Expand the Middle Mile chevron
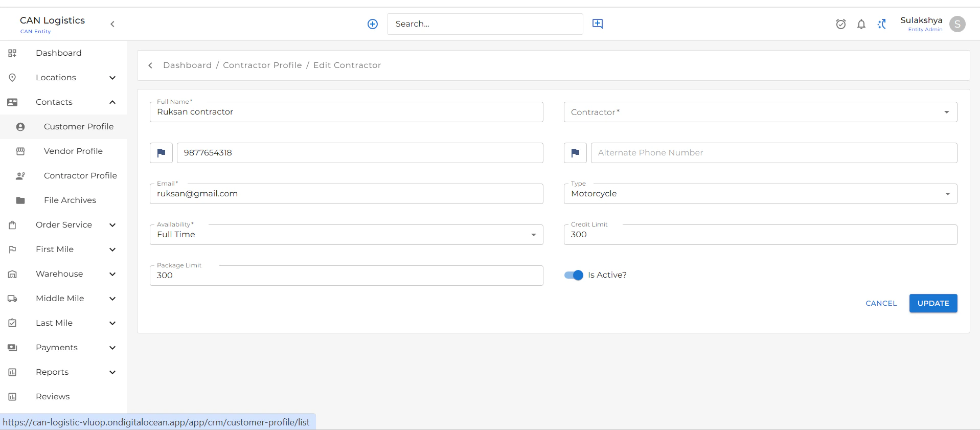Image resolution: width=980 pixels, height=430 pixels. (112, 299)
